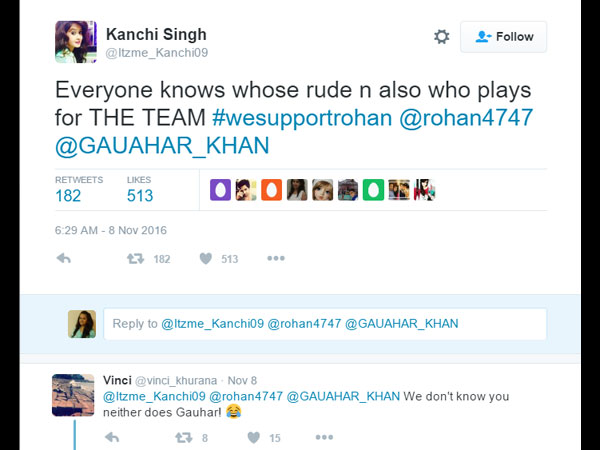Expand more options on Vinci's reply
Image resolution: width=600 pixels, height=450 pixels.
tap(324, 437)
